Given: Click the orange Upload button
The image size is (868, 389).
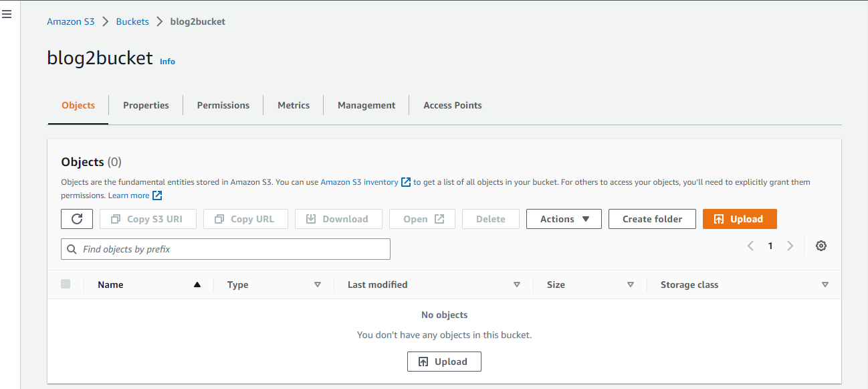Looking at the screenshot, I should point(739,219).
